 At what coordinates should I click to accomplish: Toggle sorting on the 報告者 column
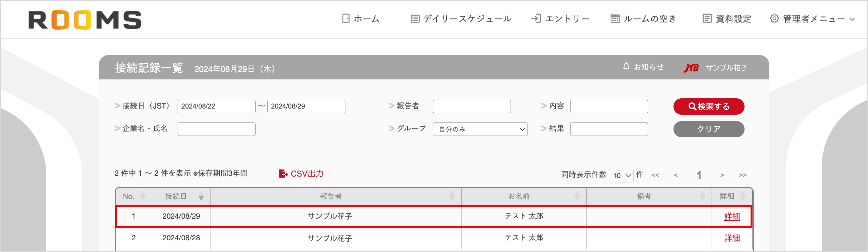(x=452, y=196)
